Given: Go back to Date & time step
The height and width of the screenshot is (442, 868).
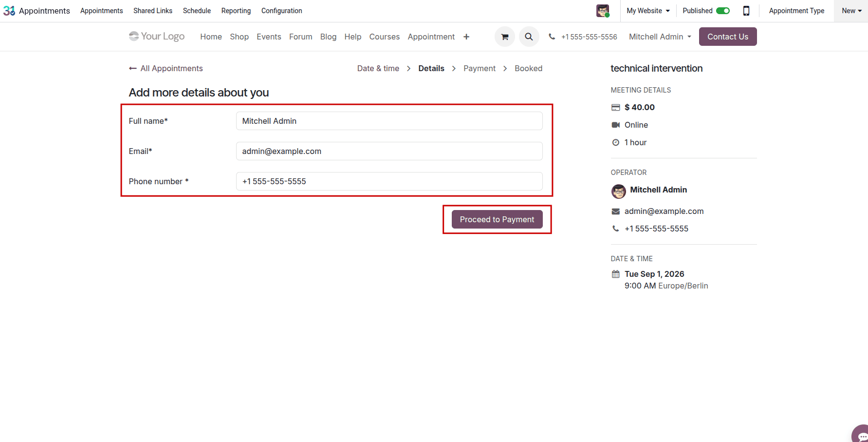Looking at the screenshot, I should [378, 68].
